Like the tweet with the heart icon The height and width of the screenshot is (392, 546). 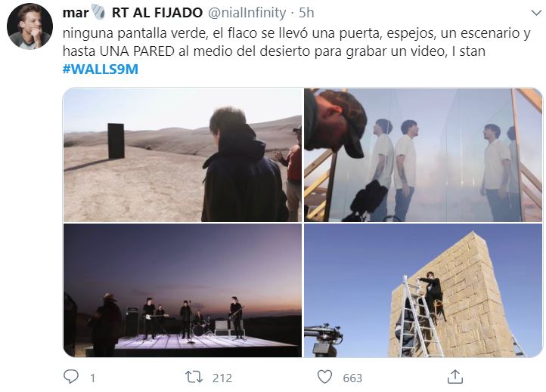click(x=324, y=377)
